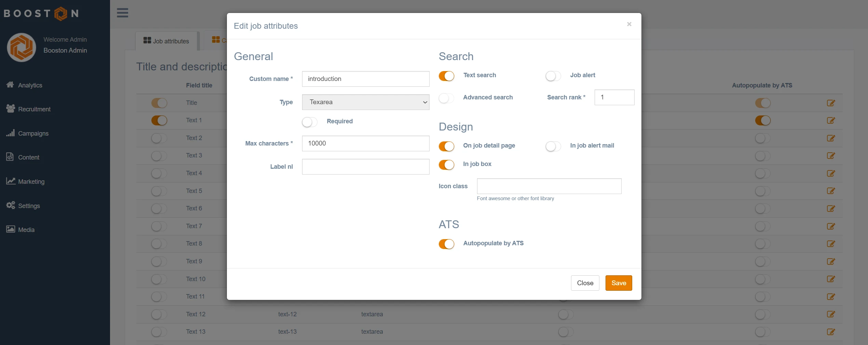Viewport: 868px width, 345px height.
Task: Disable the Text search toggle
Action: 446,75
